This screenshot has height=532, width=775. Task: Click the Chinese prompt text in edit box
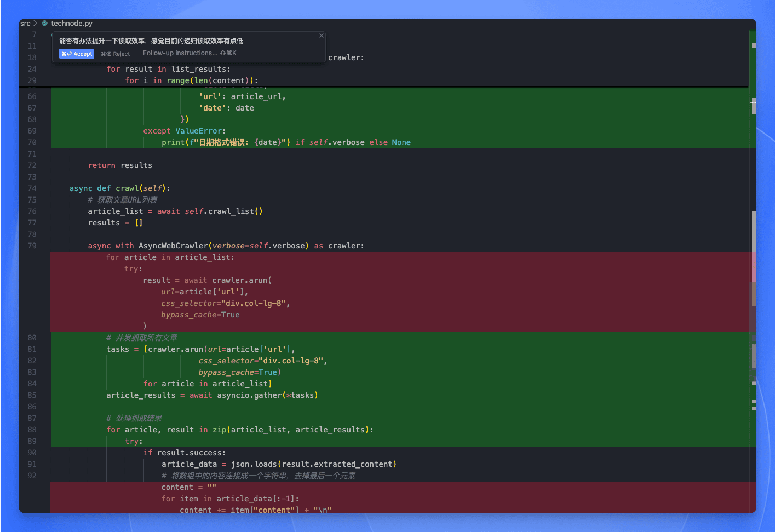click(x=151, y=41)
